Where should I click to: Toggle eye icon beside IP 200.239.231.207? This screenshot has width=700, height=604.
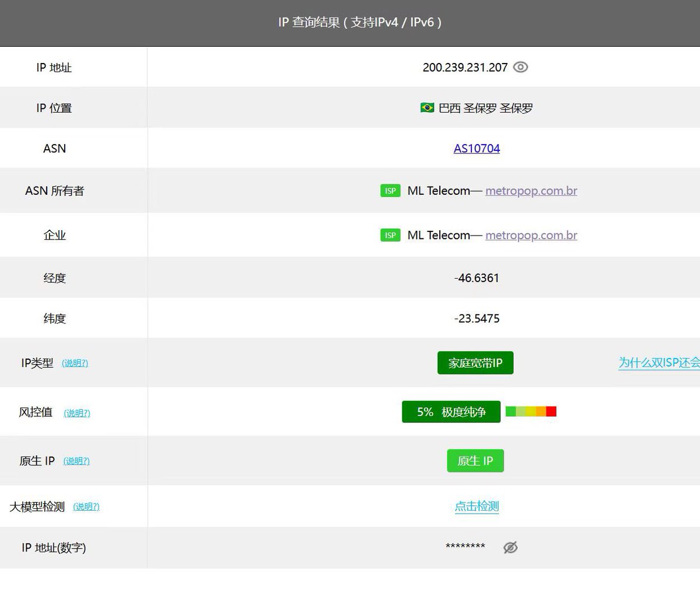[x=520, y=67]
